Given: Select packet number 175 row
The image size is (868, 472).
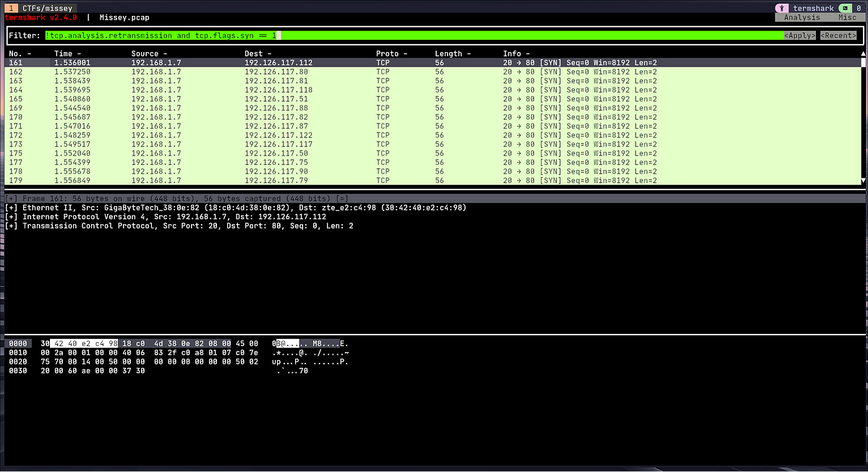Looking at the screenshot, I should 433,153.
